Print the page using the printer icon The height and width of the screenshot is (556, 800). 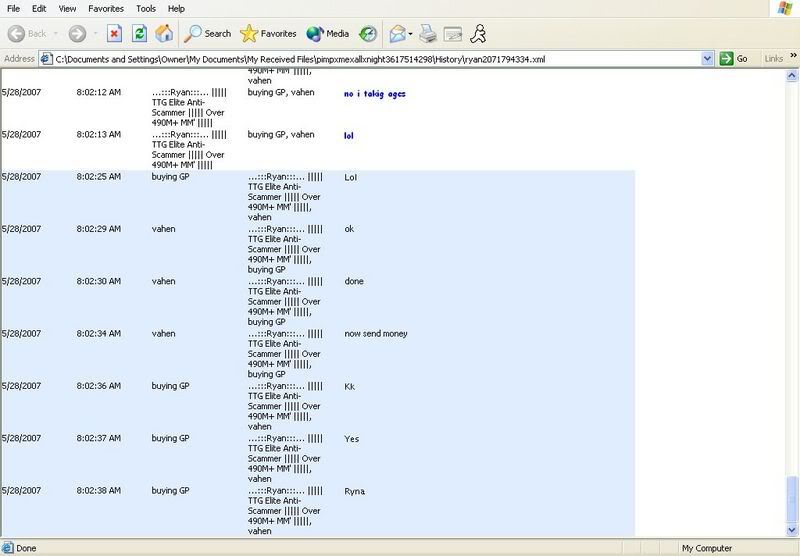pos(428,33)
